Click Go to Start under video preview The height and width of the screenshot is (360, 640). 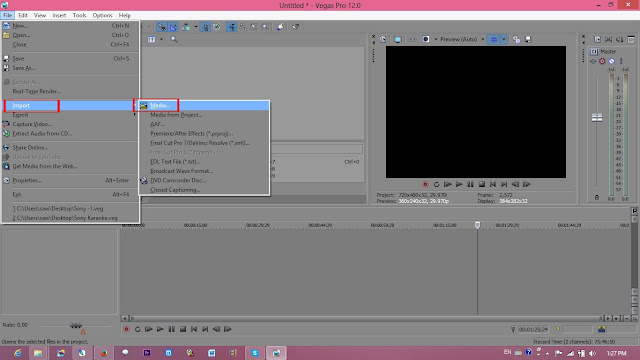tap(493, 184)
